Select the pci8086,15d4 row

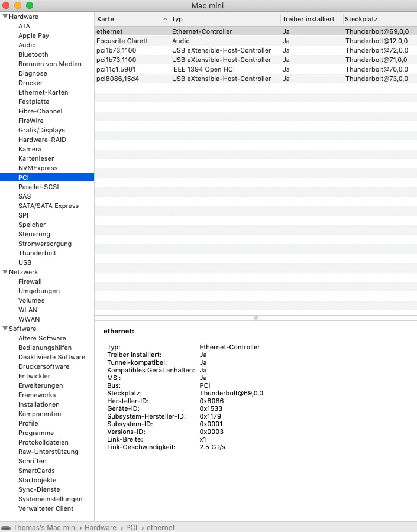[256, 79]
